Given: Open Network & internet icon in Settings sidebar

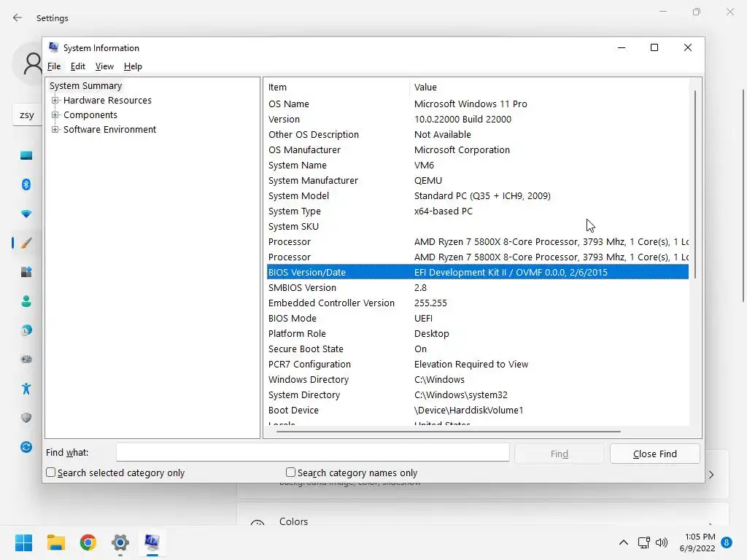Looking at the screenshot, I should 26,214.
